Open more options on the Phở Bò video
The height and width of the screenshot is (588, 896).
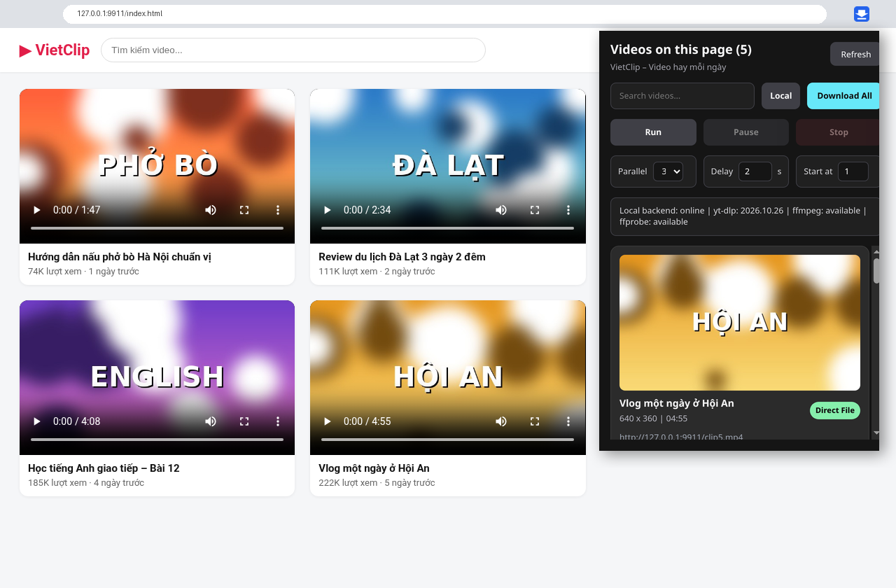pyautogui.click(x=278, y=210)
